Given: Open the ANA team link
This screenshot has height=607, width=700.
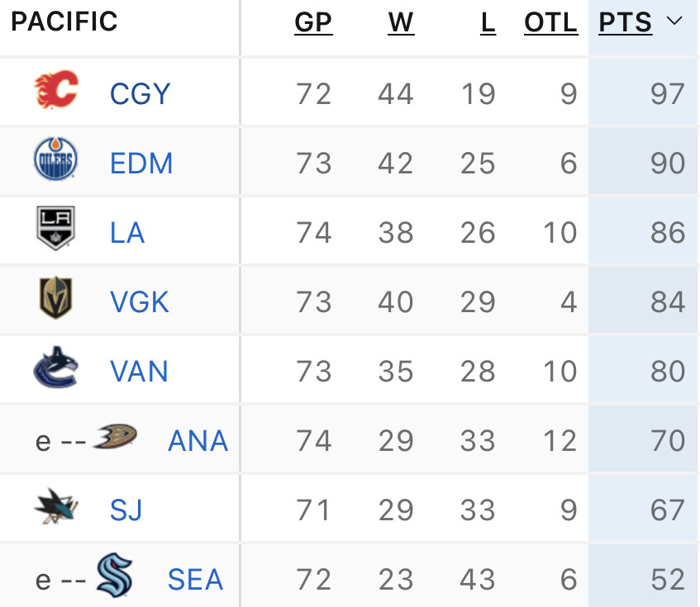Looking at the screenshot, I should (x=198, y=441).
